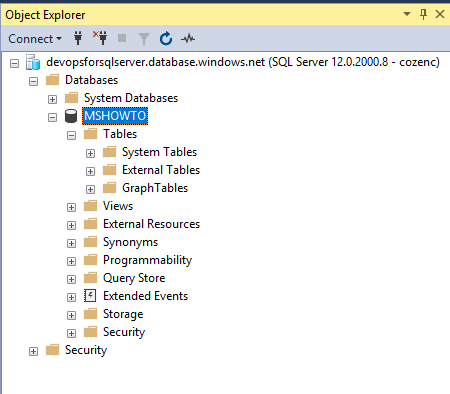The width and height of the screenshot is (450, 394).
Task: Select the Synonyms folder
Action: pos(130,242)
